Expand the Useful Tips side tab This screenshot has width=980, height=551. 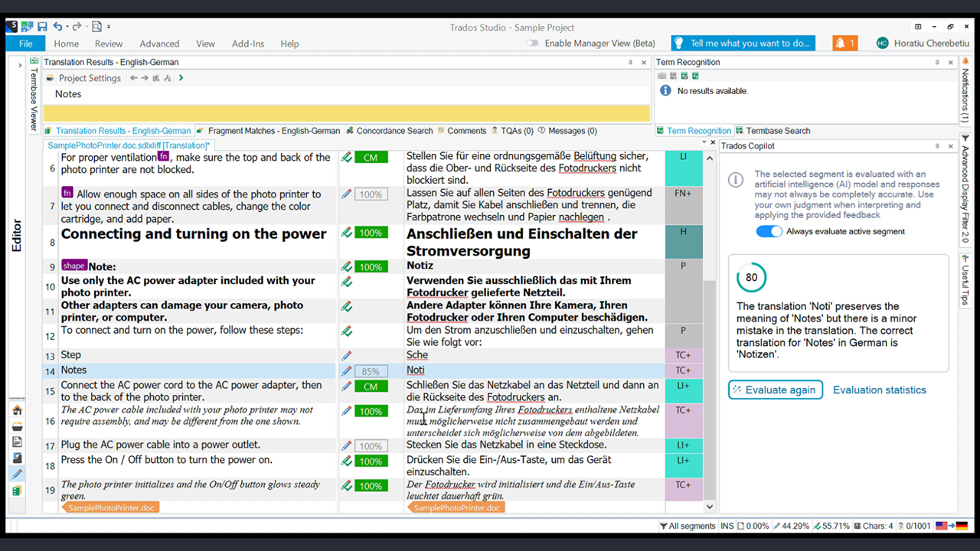coord(965,281)
